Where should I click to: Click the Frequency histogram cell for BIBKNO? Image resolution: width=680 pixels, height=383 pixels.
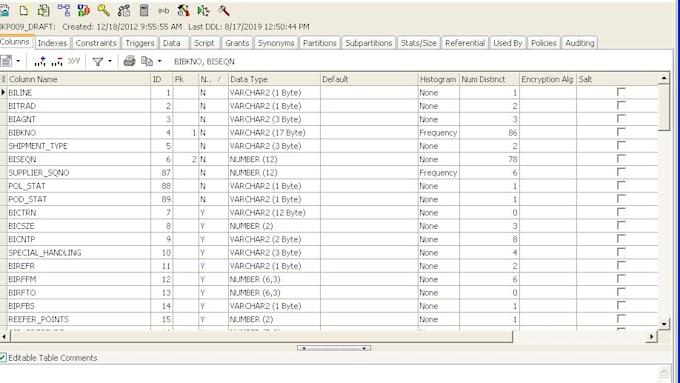[438, 132]
